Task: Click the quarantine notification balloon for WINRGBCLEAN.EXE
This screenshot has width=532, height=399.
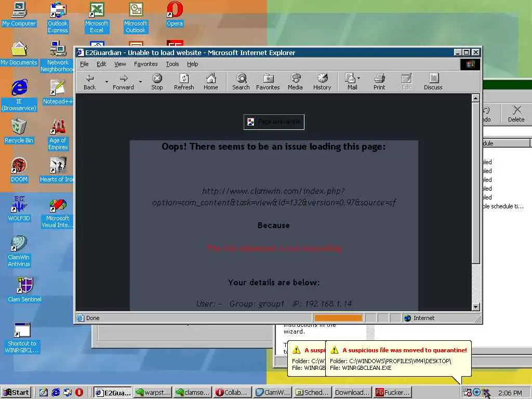Action: tap(398, 359)
